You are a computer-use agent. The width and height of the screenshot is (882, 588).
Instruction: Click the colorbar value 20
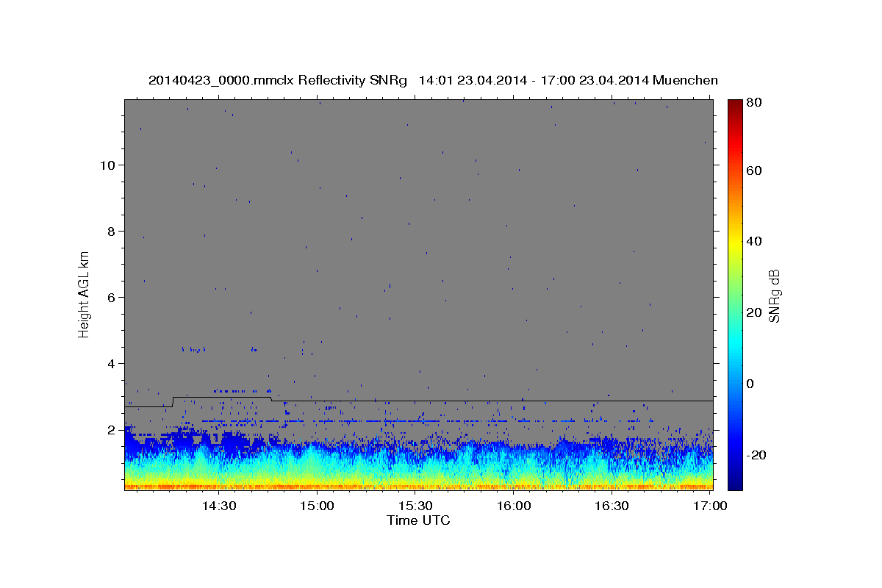coord(753,312)
